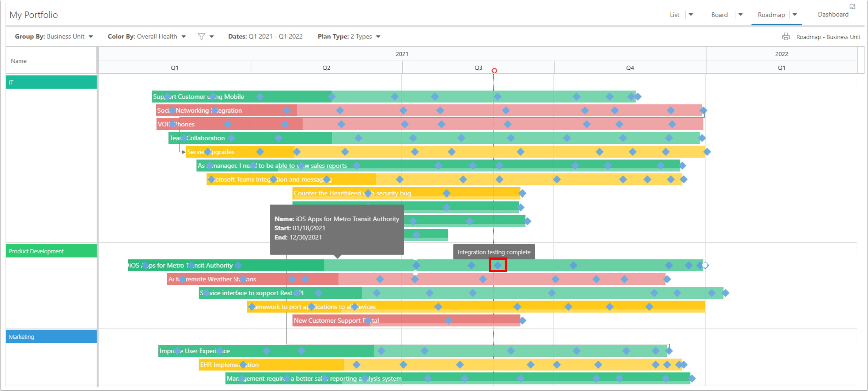Click the end diamond of Microsoft Teams Integration bar
The image size is (868, 391).
tap(683, 179)
